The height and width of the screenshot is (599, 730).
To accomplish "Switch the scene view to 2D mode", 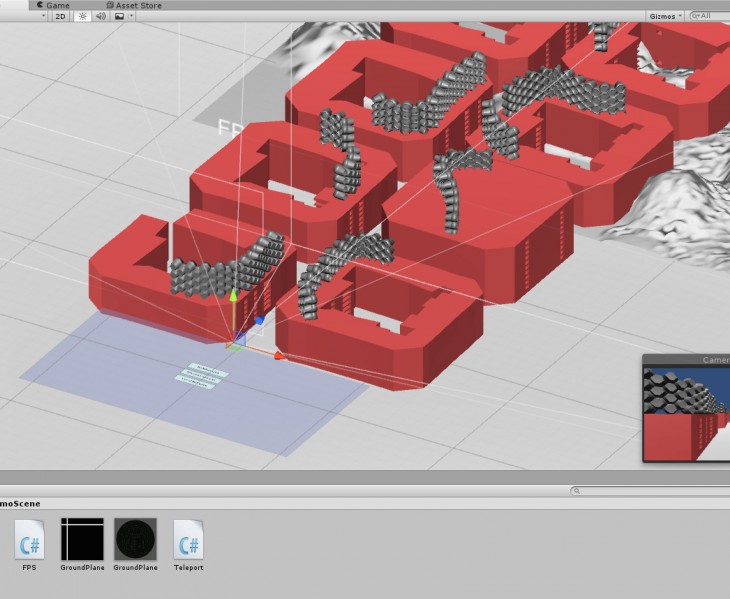I will [x=61, y=16].
